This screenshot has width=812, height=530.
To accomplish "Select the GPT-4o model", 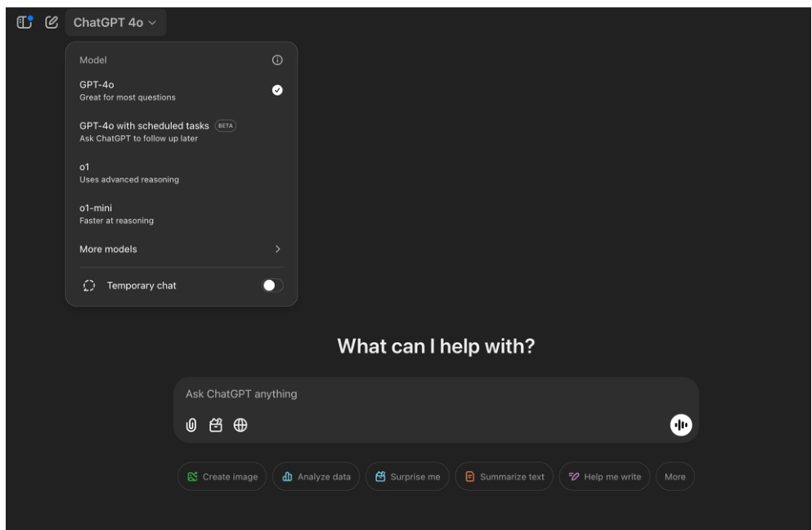I will click(x=182, y=91).
